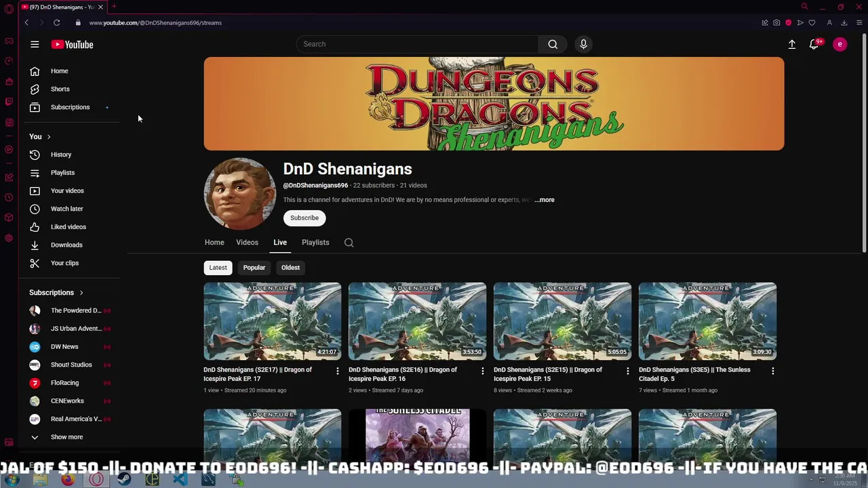This screenshot has height=488, width=868.
Task: Open Icespire Peak EP. 17 thumbnail
Action: point(273,321)
